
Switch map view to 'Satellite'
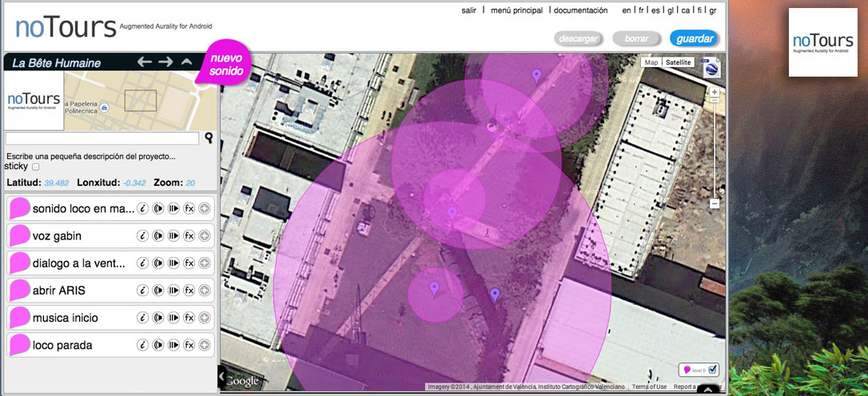coord(678,62)
